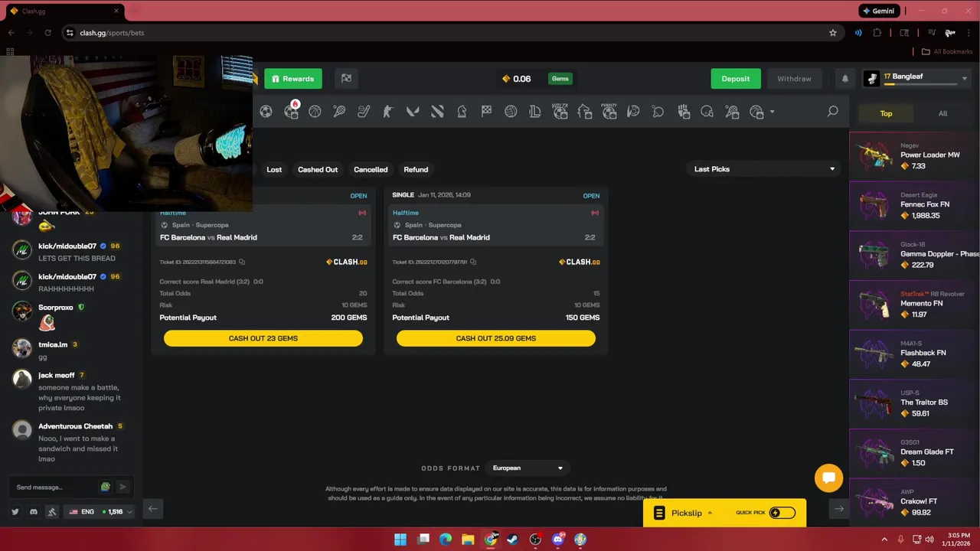
Task: Open the Power Loader MW drop
Action: tap(915, 157)
